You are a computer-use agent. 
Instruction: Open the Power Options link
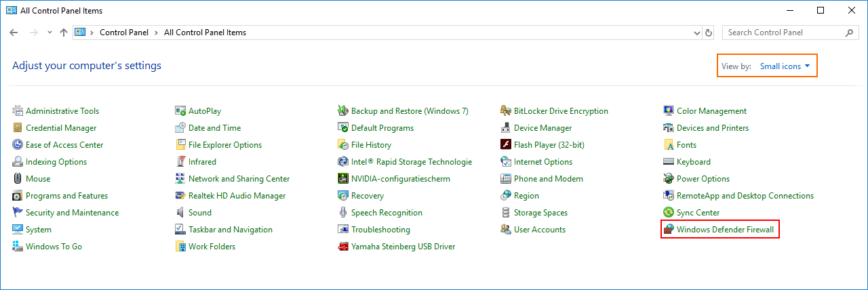point(703,179)
